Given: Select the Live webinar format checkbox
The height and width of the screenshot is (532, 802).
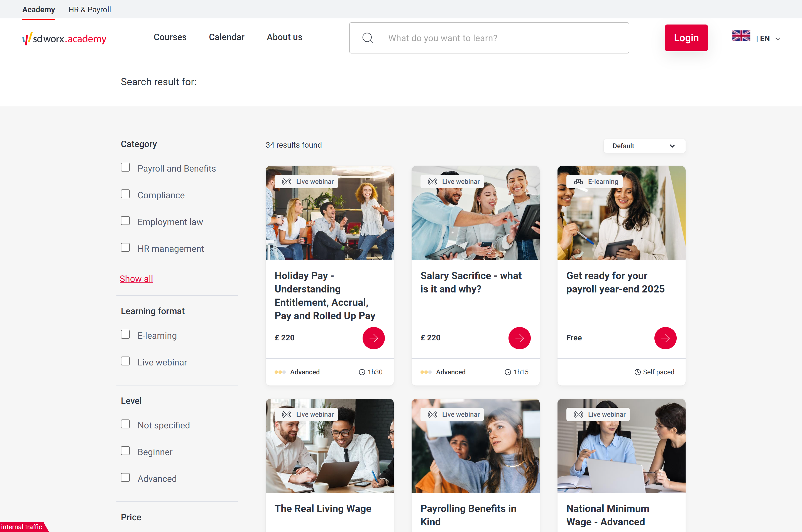Looking at the screenshot, I should [125, 361].
